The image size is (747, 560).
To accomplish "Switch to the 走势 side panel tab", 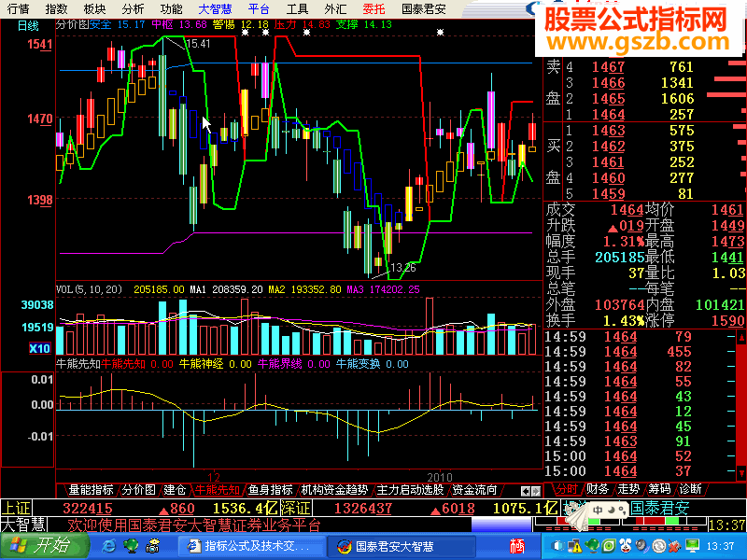I will (628, 489).
